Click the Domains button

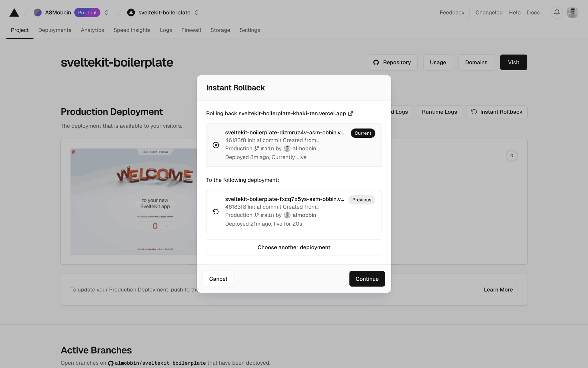click(476, 62)
